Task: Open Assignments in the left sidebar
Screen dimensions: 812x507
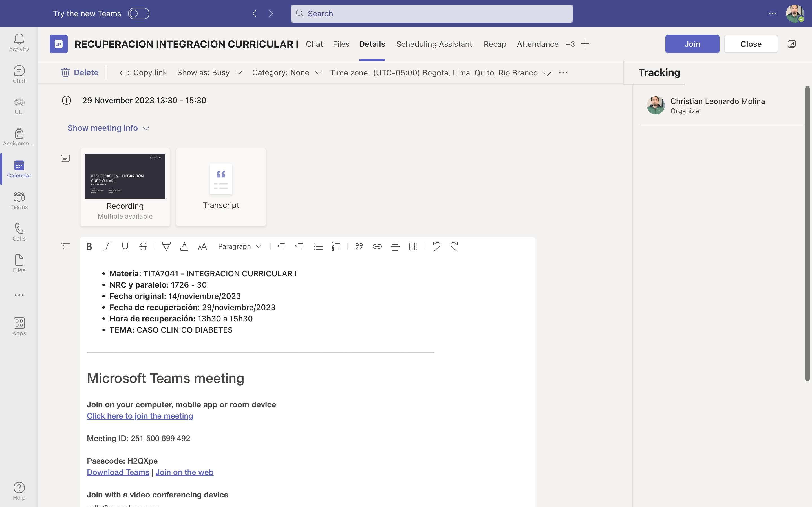Action: (x=19, y=137)
